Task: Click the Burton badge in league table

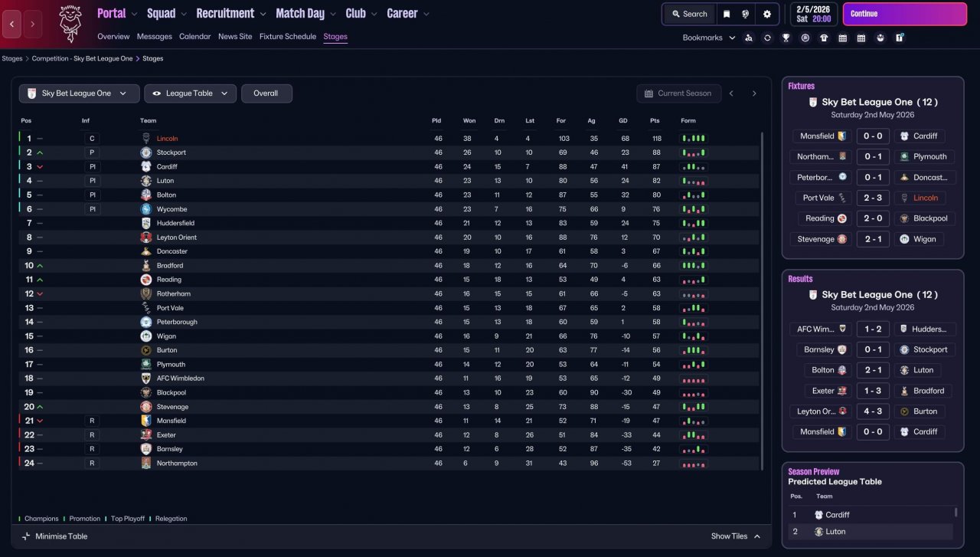Action: (x=146, y=350)
